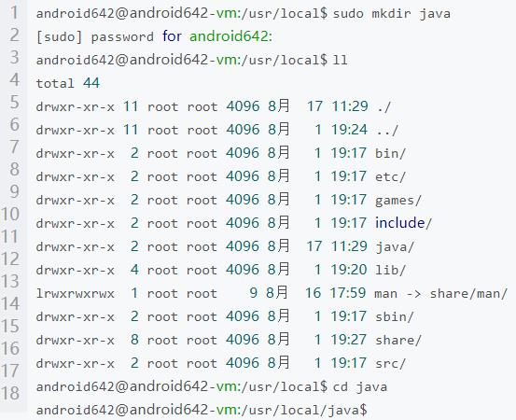The width and height of the screenshot is (516, 420).
Task: Click size '9' in the man symlink row
Action: [x=253, y=293]
